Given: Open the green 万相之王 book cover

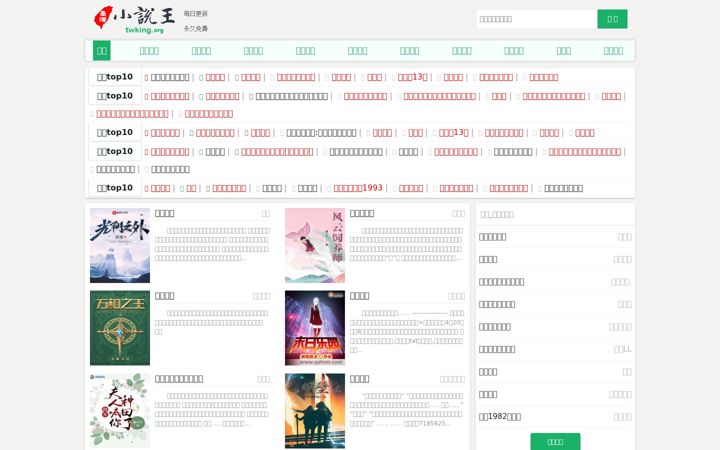Looking at the screenshot, I should tap(120, 328).
